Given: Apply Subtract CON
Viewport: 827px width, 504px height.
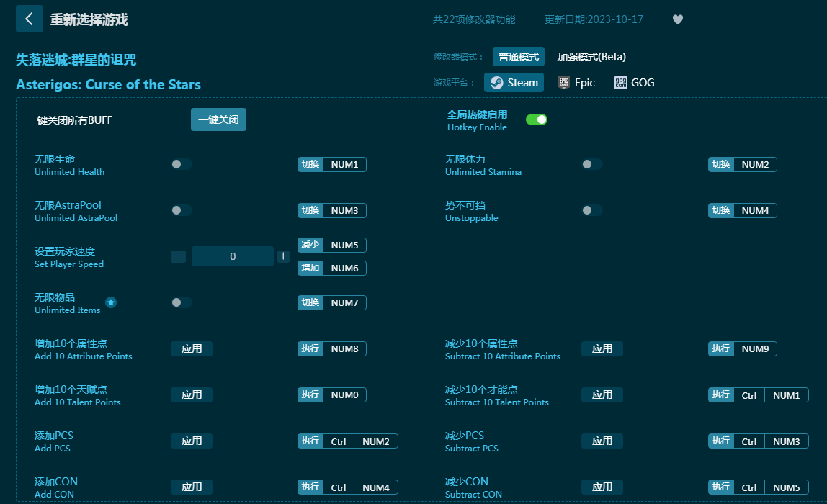Looking at the screenshot, I should pyautogui.click(x=602, y=487).
